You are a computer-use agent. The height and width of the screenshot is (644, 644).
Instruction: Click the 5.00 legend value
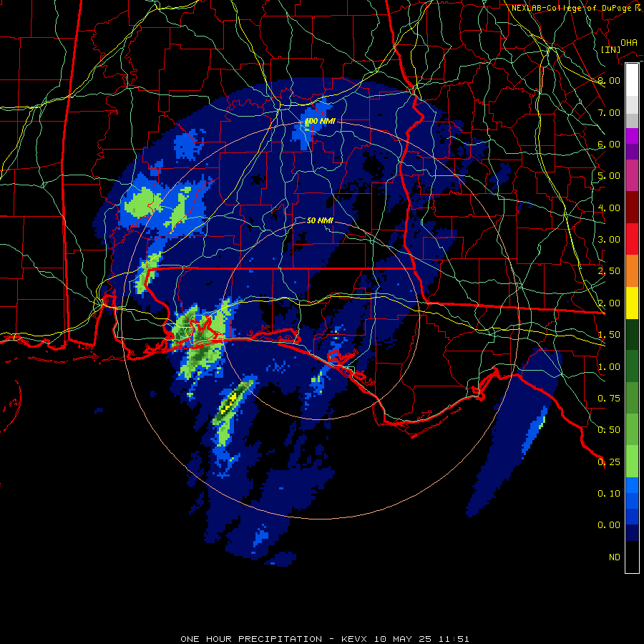pos(609,176)
